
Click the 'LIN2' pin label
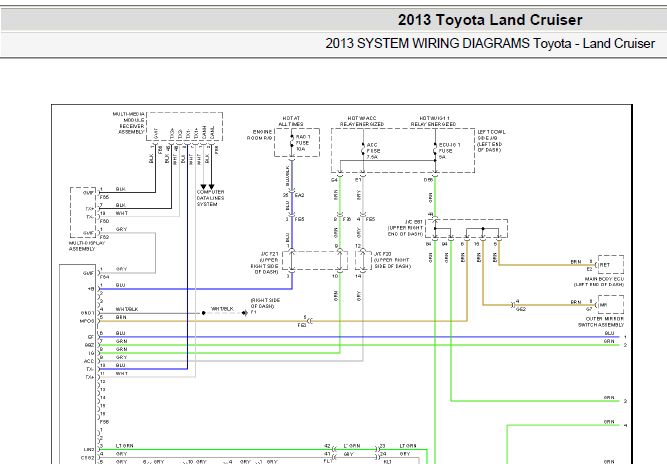coord(88,450)
